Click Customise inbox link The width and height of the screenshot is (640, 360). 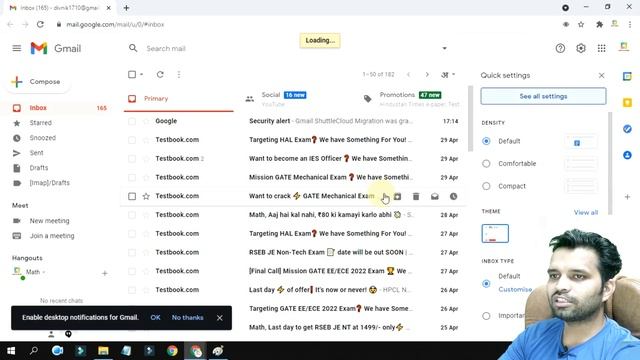[x=515, y=289]
